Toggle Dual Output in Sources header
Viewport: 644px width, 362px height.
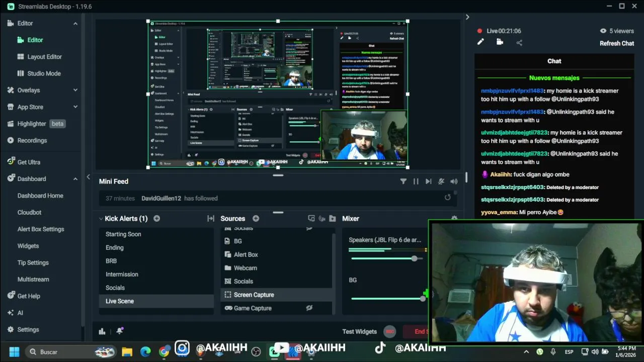(311, 219)
